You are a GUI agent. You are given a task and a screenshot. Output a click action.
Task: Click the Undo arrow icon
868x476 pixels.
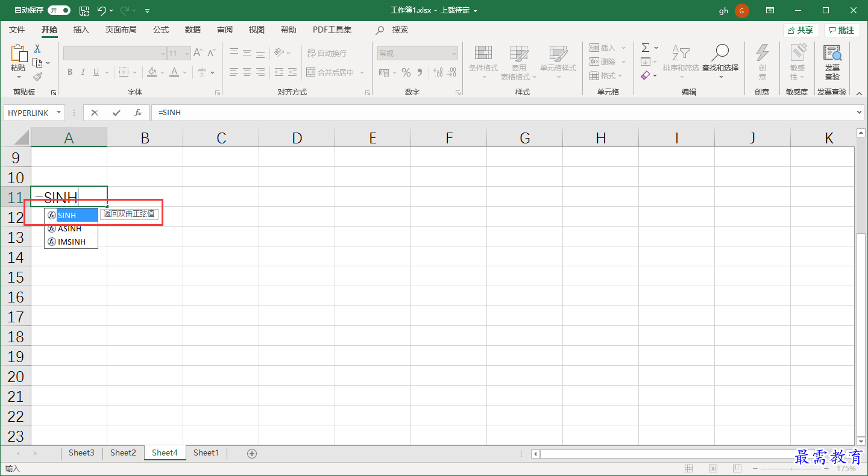click(102, 10)
